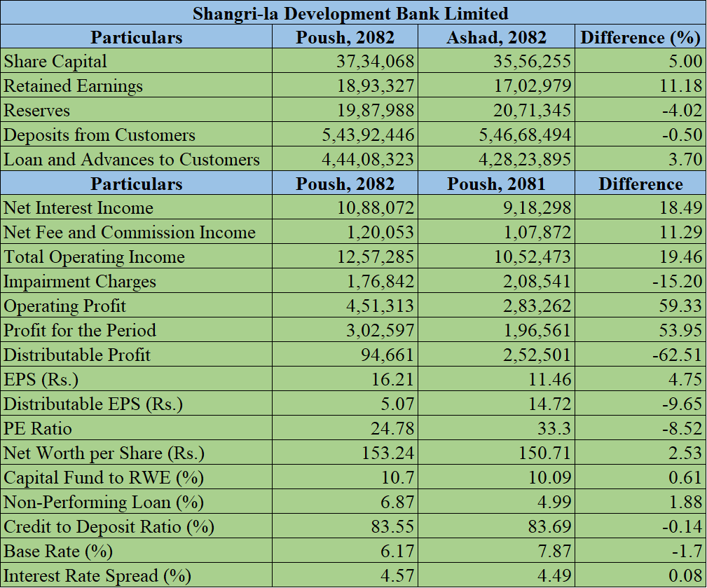Click the Difference (%) column header

pos(640,37)
